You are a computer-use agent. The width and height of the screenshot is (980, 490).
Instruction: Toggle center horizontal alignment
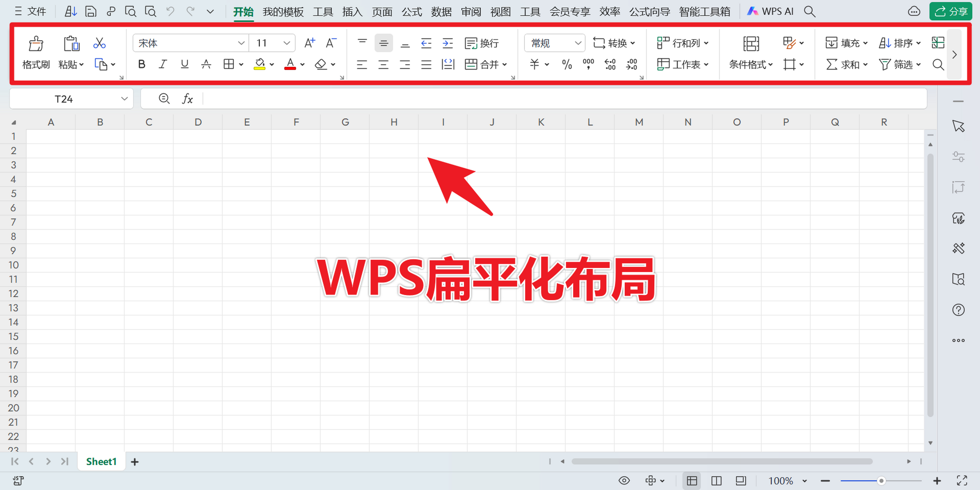[x=383, y=64]
